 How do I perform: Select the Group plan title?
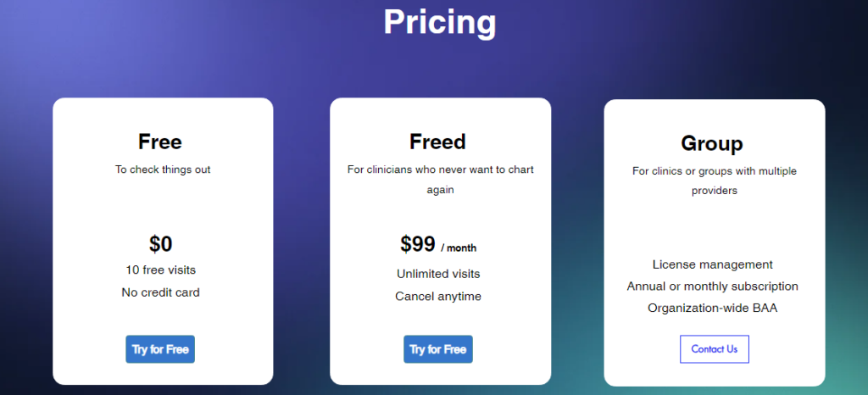point(712,143)
